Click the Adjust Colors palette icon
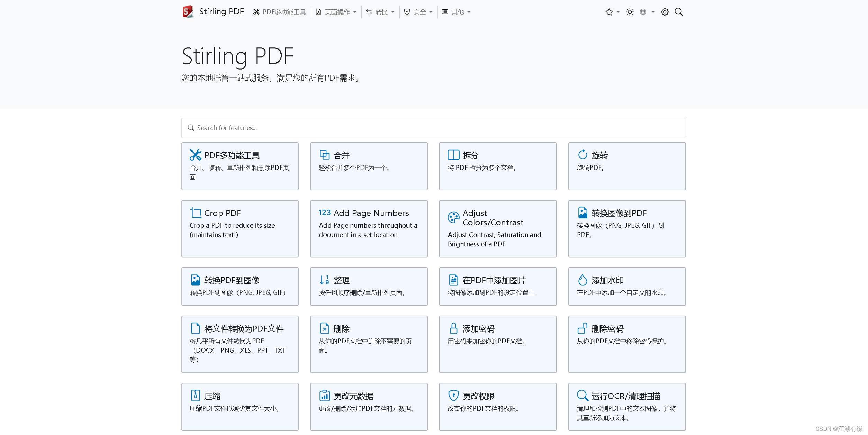Screen dimensions: 868x435 (x=453, y=217)
